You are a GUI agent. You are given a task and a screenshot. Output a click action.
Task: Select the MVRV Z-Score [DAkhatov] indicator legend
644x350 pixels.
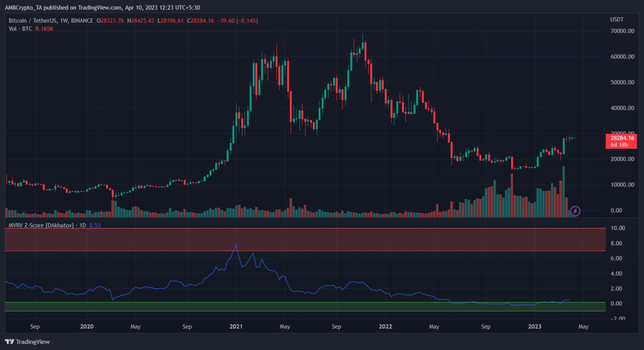point(41,225)
